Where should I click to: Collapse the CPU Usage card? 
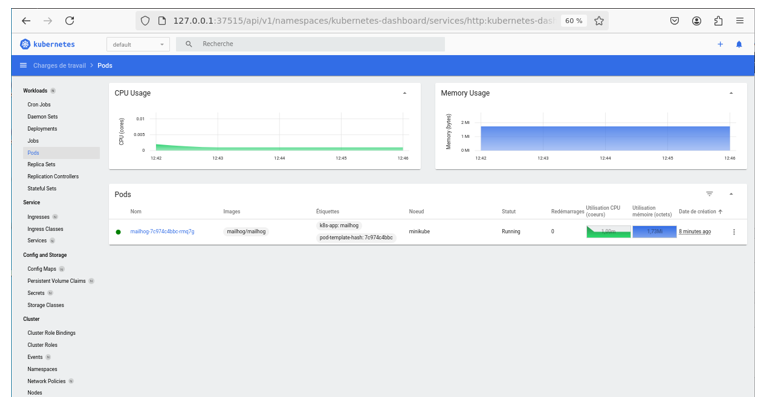pyautogui.click(x=405, y=93)
